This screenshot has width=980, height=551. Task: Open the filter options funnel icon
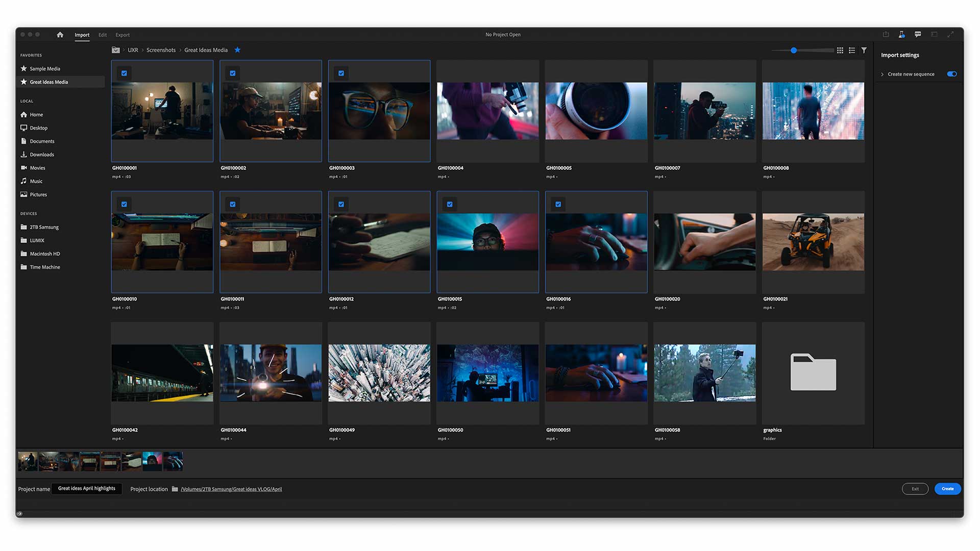point(864,50)
